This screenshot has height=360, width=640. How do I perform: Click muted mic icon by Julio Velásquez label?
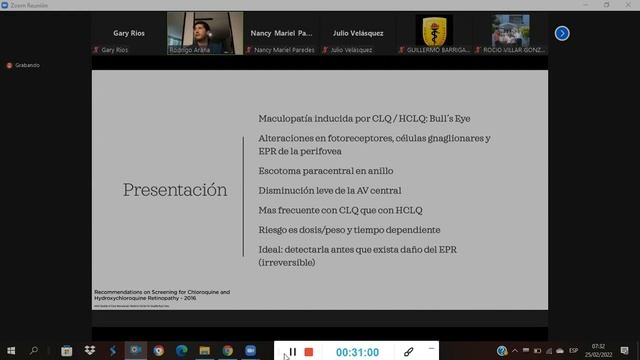click(x=325, y=50)
